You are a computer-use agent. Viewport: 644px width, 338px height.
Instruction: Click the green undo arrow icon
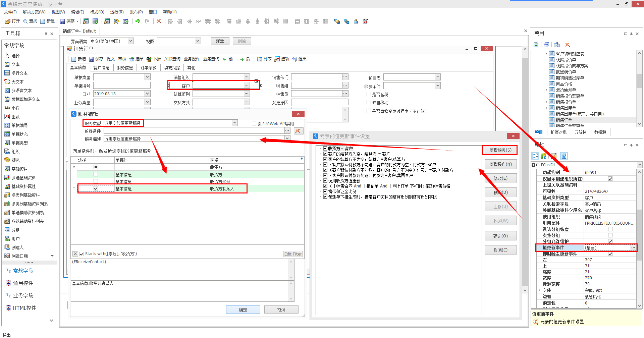click(138, 21)
